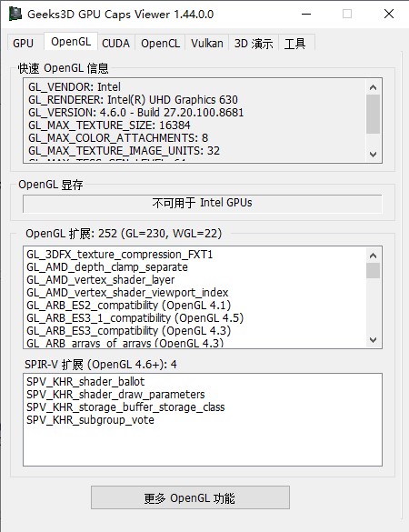This screenshot has height=532, width=409.
Task: Select SPV_KHR_shader_ballot entry
Action: [x=85, y=382]
